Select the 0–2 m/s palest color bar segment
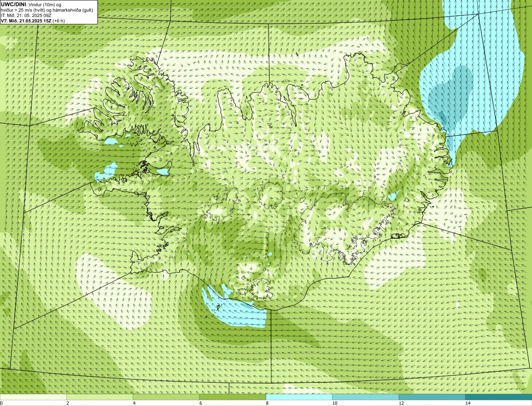This screenshot has width=532, height=406. point(33,397)
